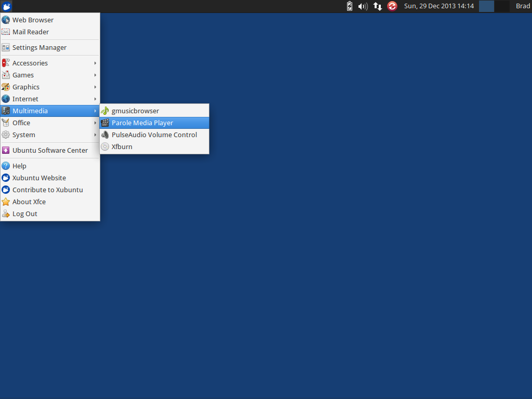Open the volume indicator in the panel

pyautogui.click(x=363, y=6)
